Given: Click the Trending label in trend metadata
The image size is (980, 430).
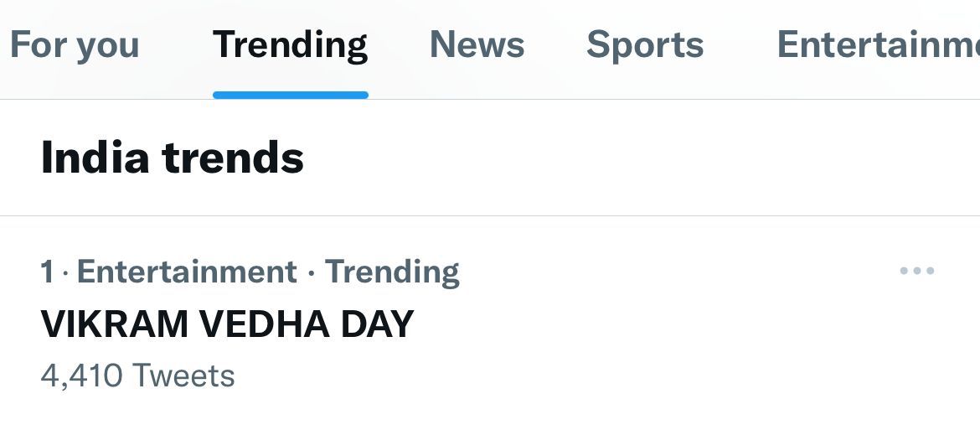Looking at the screenshot, I should click(x=392, y=272).
